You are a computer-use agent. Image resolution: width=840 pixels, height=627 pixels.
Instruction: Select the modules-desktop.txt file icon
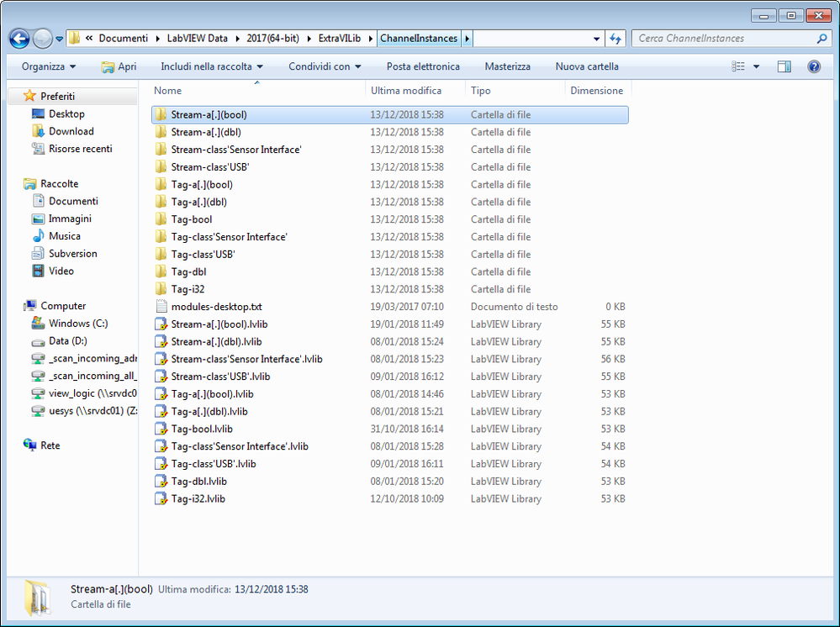pyautogui.click(x=161, y=307)
